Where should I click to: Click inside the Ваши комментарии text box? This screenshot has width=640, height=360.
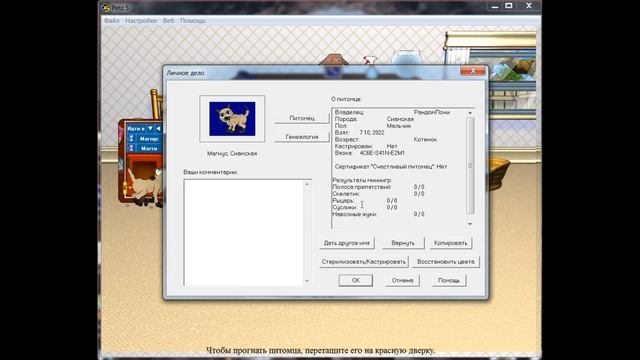pos(244,232)
